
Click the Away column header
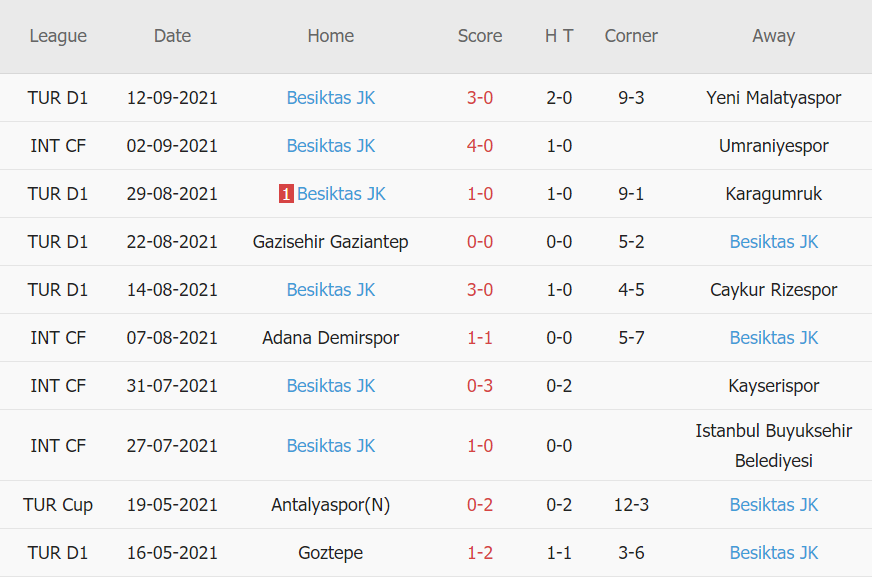774,36
